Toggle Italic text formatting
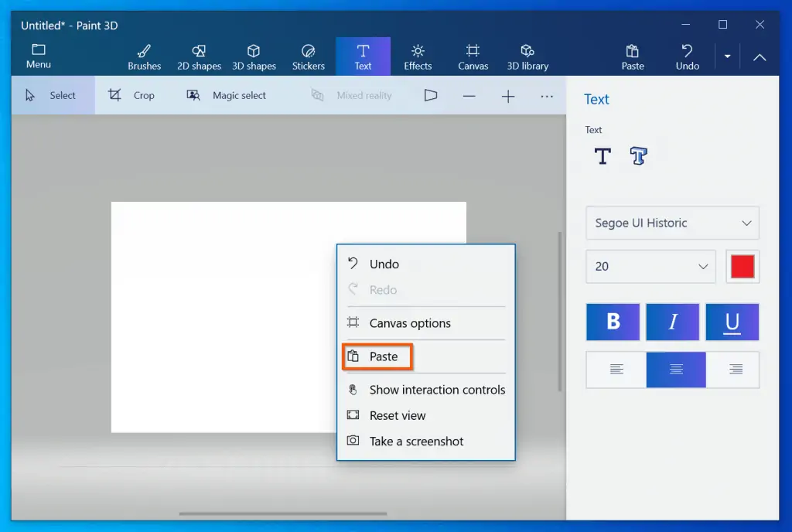 672,322
